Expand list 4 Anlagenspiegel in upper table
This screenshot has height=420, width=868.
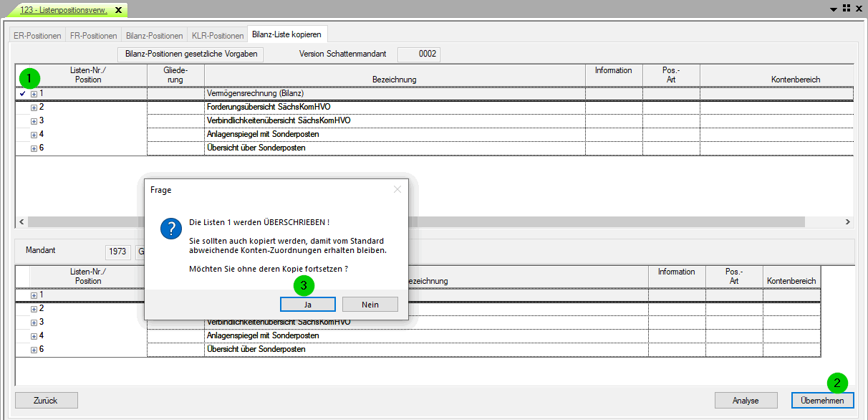pos(34,135)
